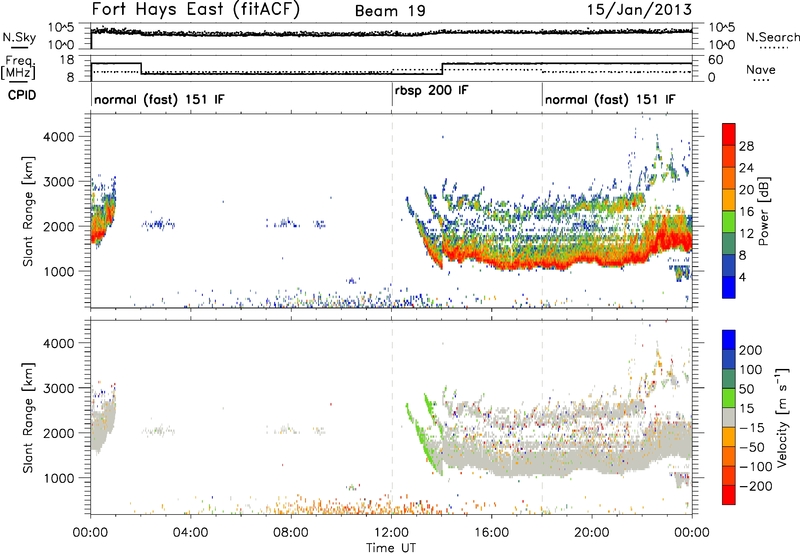The width and height of the screenshot is (800, 554).
Task: Click the red bottom of Velocity colorbar
Action: coord(729,495)
